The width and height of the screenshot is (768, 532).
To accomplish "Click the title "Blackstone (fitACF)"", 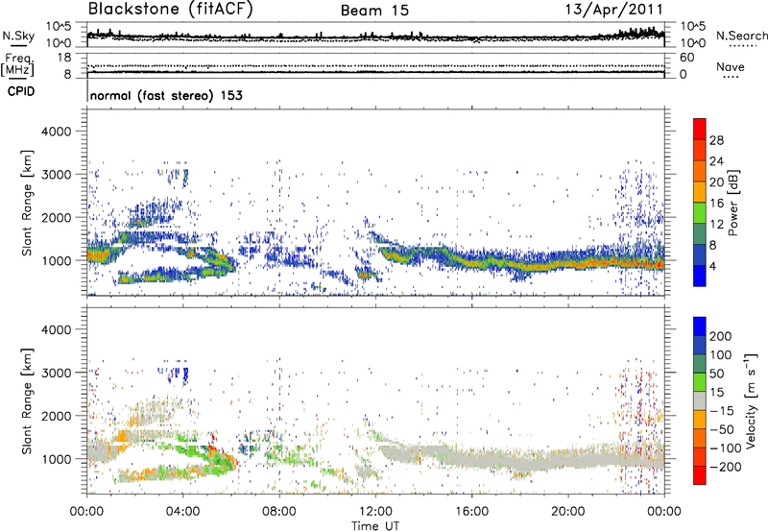I will pos(171,9).
